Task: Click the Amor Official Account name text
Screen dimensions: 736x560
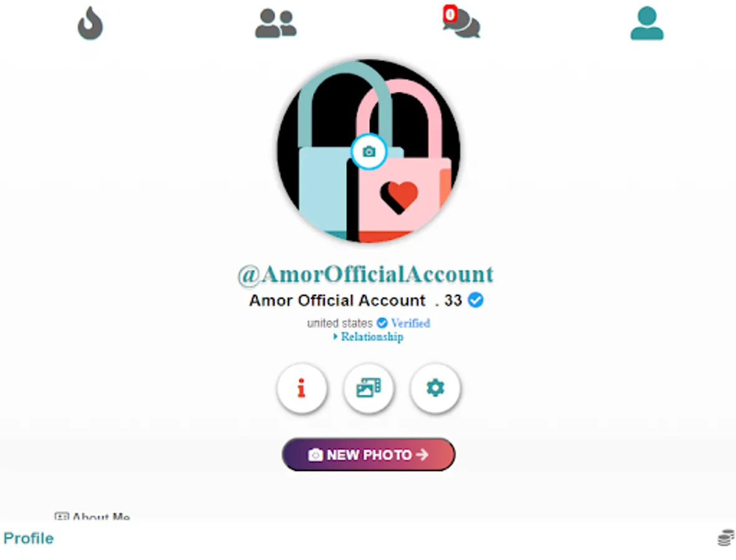Action: coord(337,300)
